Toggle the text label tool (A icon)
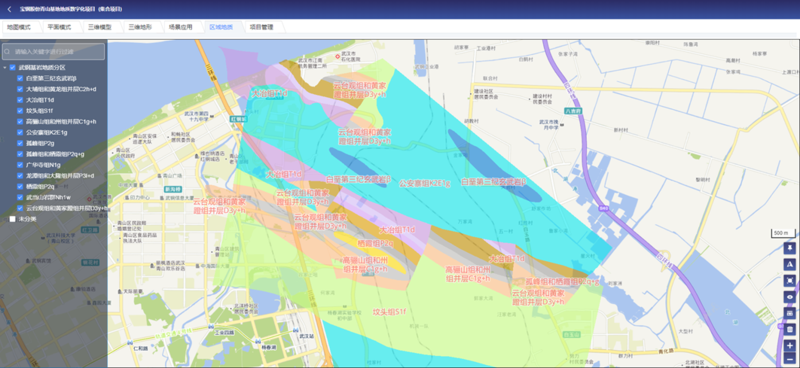 [790, 264]
